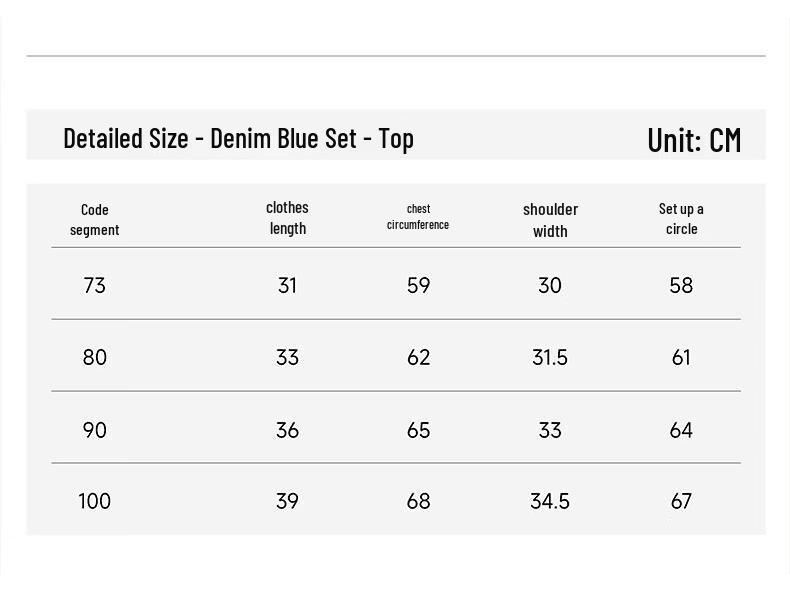
Task: Click chest circumference value 68
Action: pos(419,501)
